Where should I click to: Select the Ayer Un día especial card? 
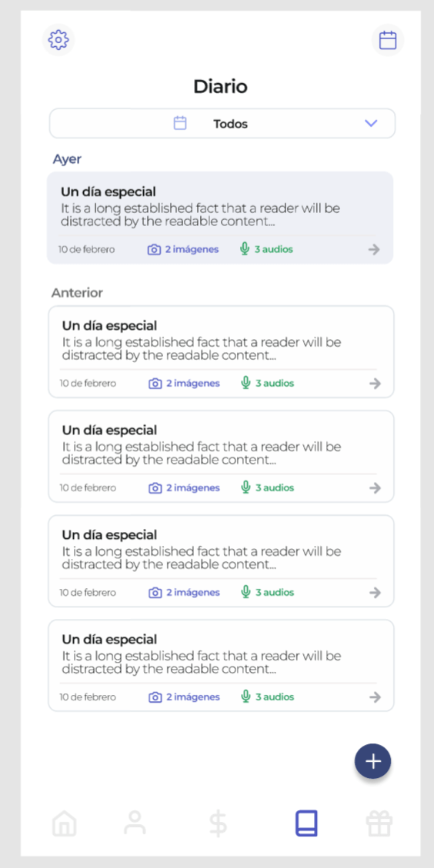[x=220, y=218]
